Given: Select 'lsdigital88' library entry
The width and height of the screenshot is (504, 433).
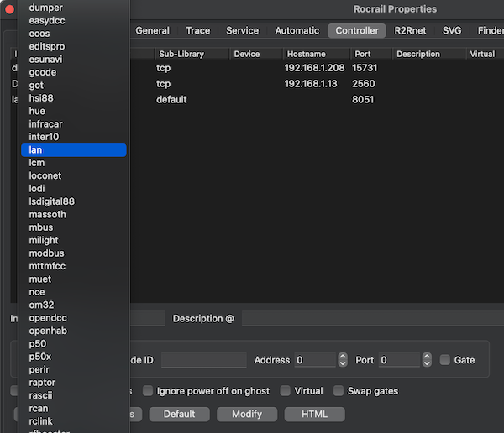Looking at the screenshot, I should click(74, 201).
